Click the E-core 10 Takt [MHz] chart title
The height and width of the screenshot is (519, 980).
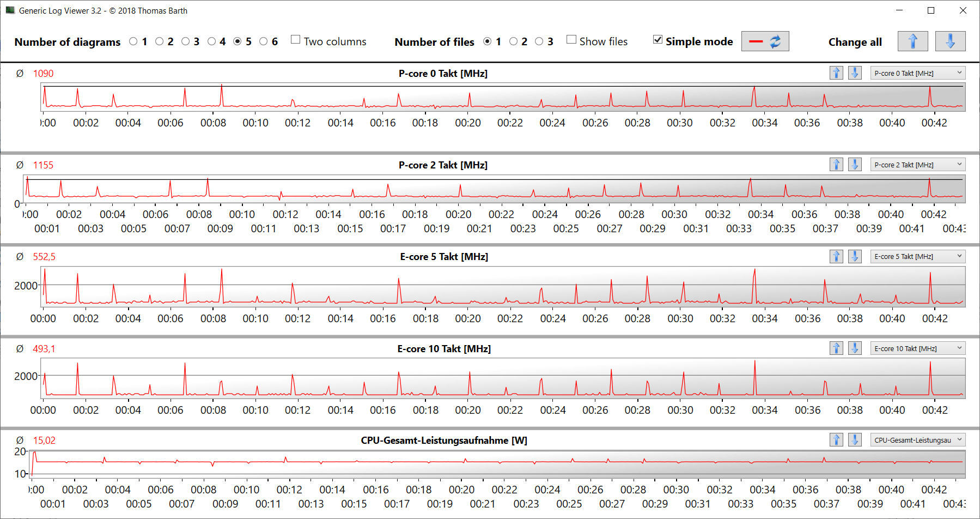pyautogui.click(x=444, y=349)
